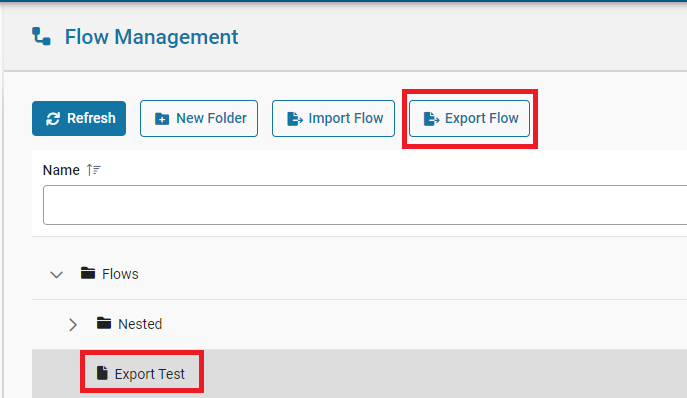Click the Nested folder icon
This screenshot has height=398, width=687.
(104, 323)
